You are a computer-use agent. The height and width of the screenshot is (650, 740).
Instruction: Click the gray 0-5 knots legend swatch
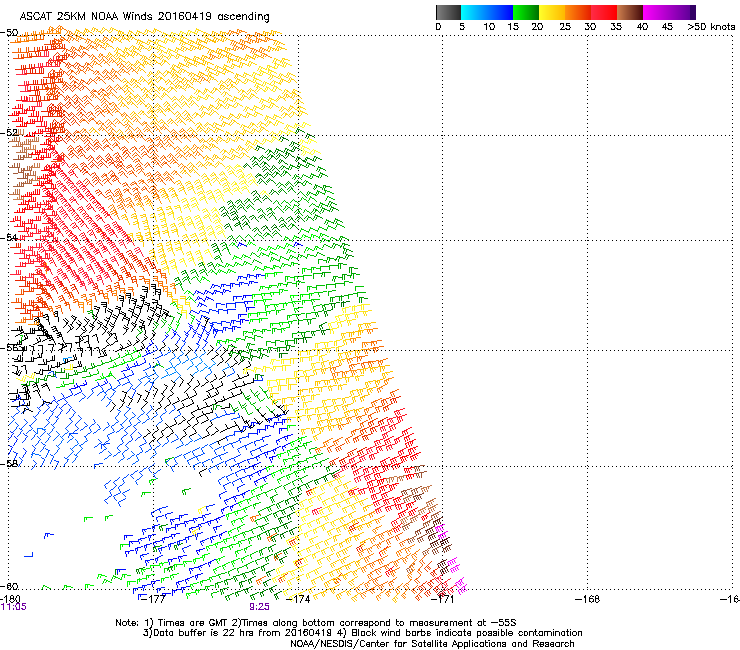(448, 12)
